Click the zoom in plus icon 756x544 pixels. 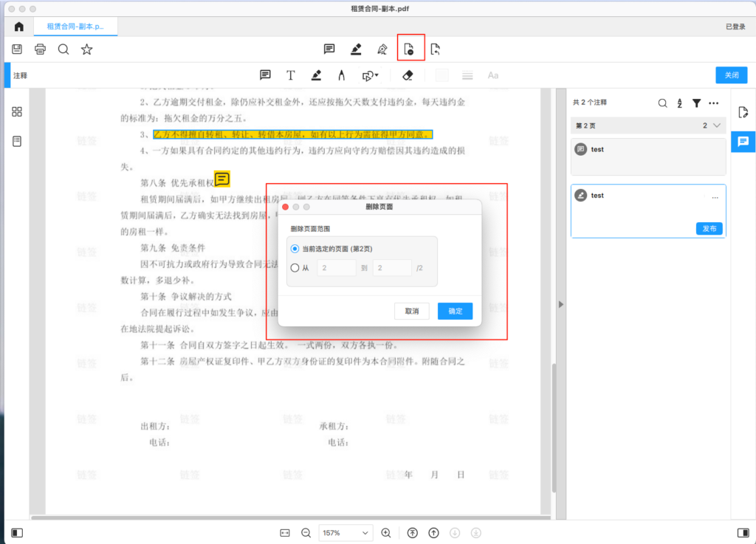[385, 533]
